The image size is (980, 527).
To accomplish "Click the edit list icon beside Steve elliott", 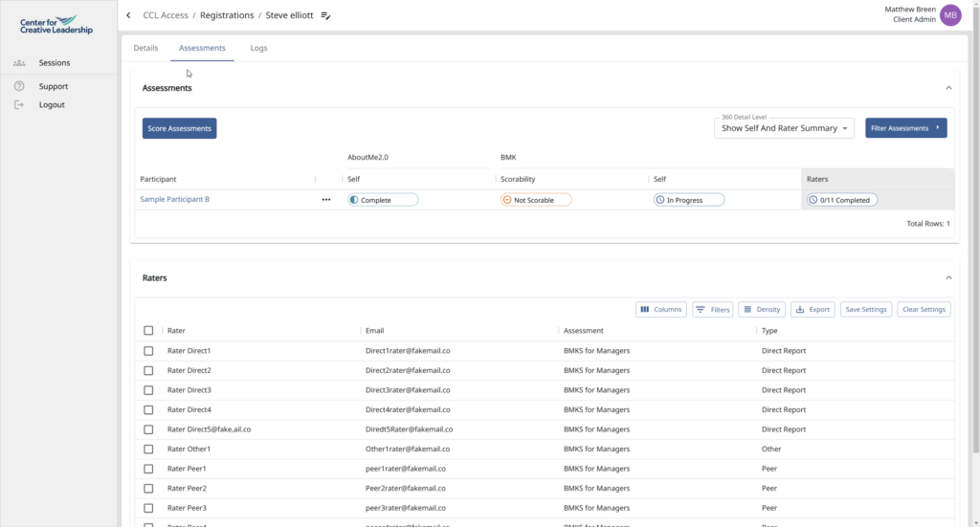I will (x=325, y=15).
